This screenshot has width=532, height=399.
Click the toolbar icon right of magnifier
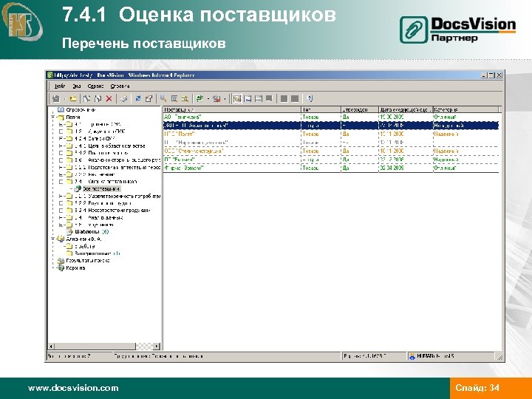(x=174, y=99)
